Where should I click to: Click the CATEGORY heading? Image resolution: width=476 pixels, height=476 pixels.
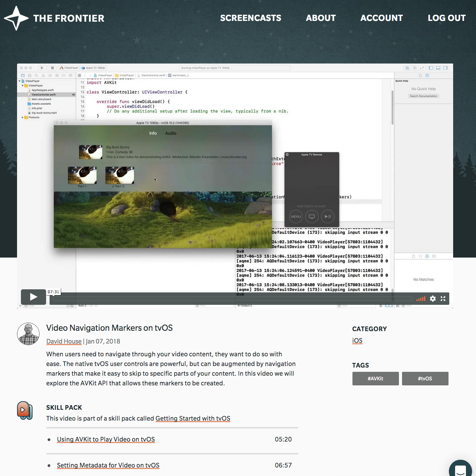coord(369,329)
